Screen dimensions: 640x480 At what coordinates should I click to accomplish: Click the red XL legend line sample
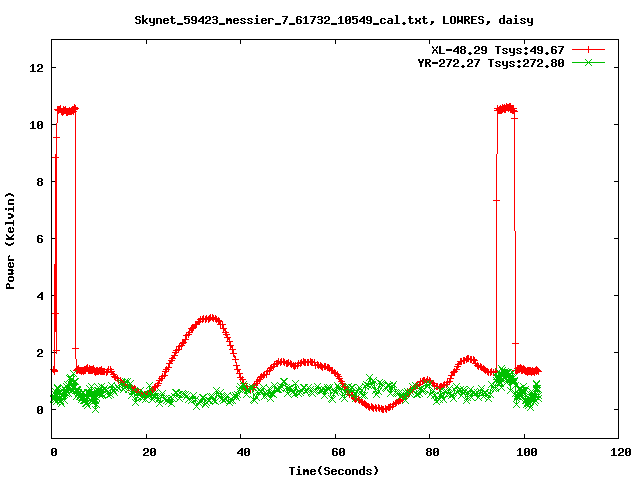pyautogui.click(x=588, y=50)
